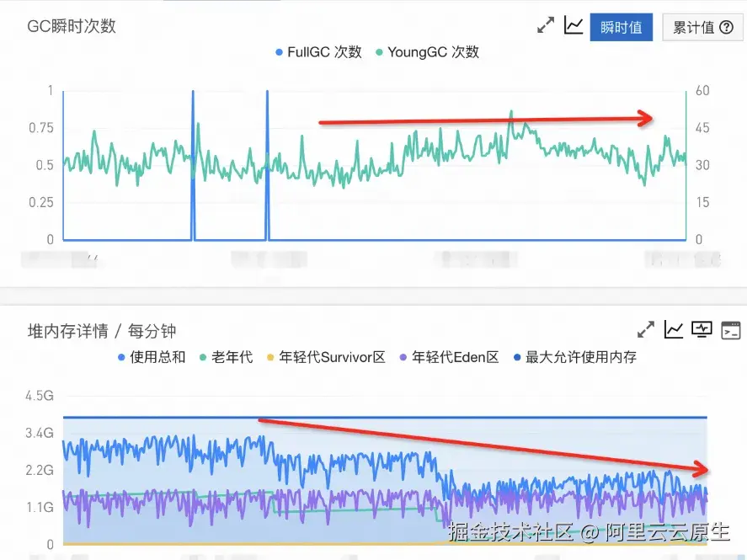Switch to 瞬时值 view
This screenshot has height=560, width=747.
tap(622, 27)
